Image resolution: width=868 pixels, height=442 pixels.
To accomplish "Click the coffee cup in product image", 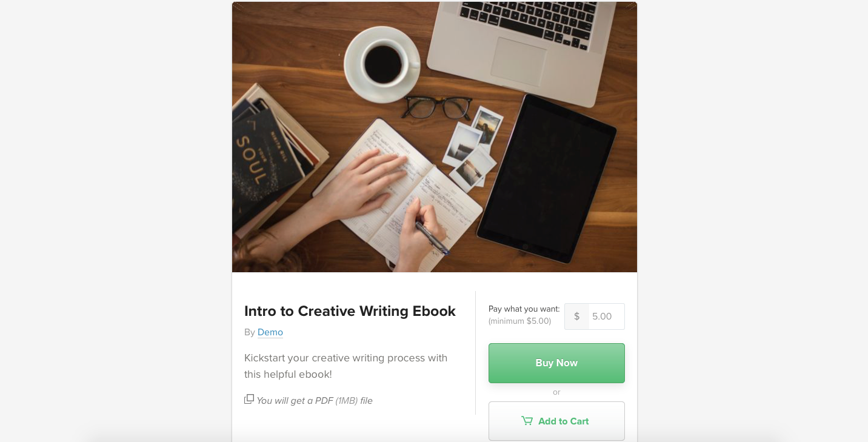I will [382, 64].
